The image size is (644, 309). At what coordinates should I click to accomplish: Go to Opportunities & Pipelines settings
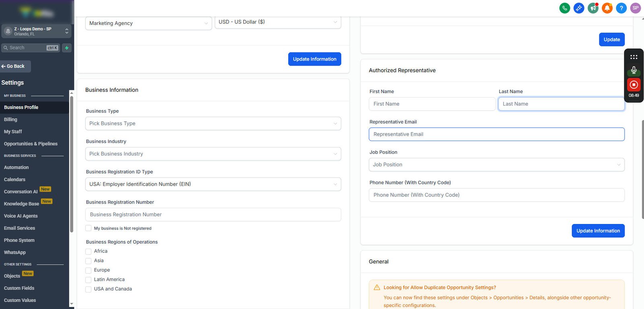(x=31, y=144)
